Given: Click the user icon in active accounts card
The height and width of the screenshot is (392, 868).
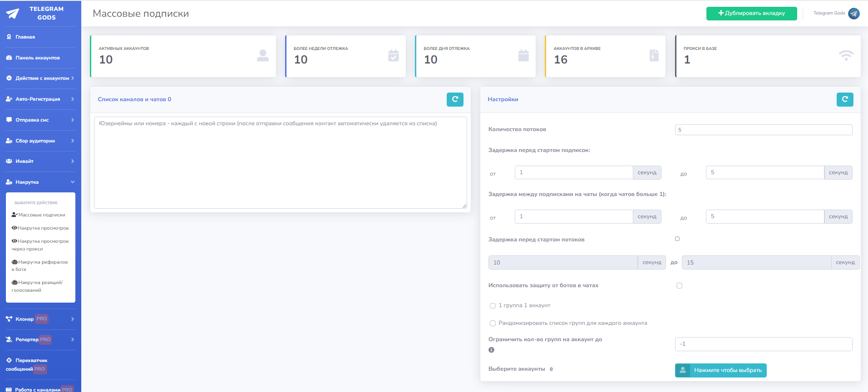Looking at the screenshot, I should 263,56.
